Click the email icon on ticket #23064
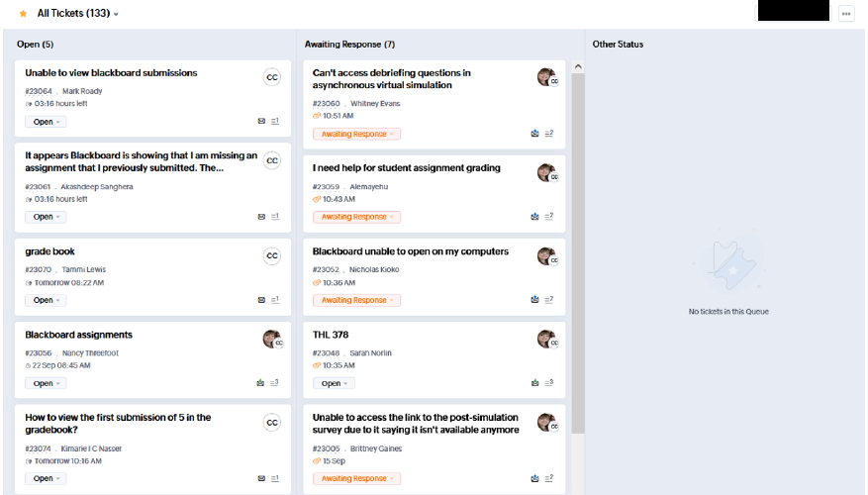The height and width of the screenshot is (495, 868). [x=261, y=121]
